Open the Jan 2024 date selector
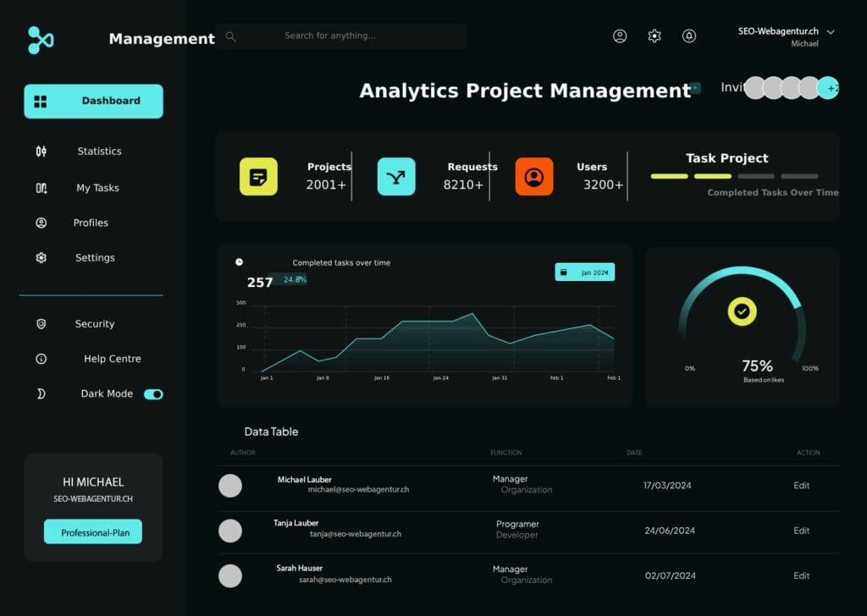The width and height of the screenshot is (867, 616). pyautogui.click(x=584, y=272)
